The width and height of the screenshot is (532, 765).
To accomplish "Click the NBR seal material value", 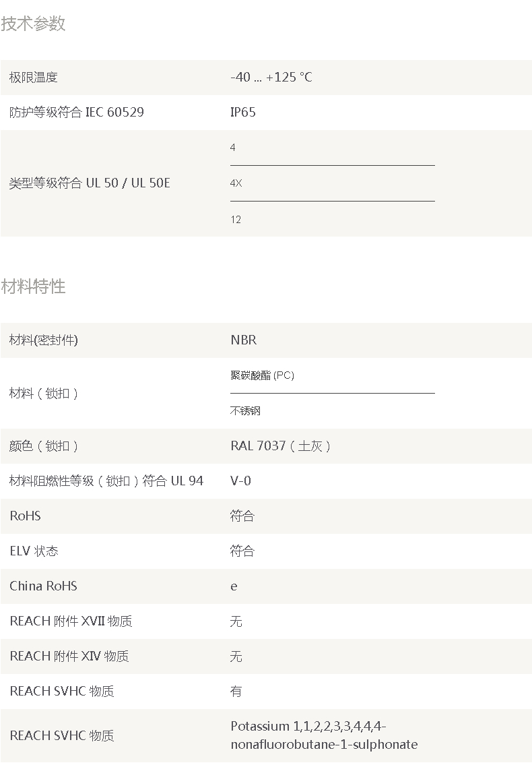I will 243,340.
